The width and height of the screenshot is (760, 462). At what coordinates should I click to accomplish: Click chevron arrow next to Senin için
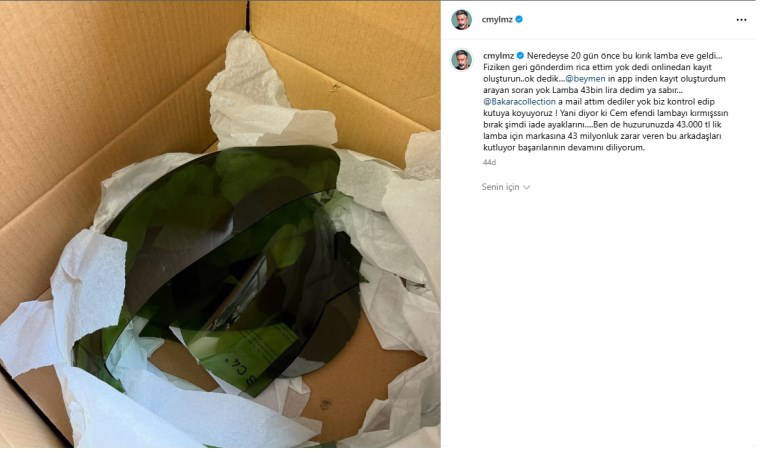(526, 187)
